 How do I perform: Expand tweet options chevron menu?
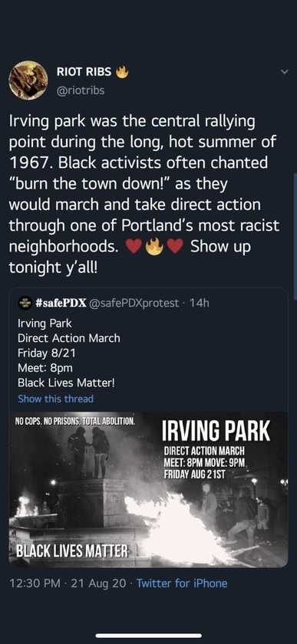coord(283,72)
